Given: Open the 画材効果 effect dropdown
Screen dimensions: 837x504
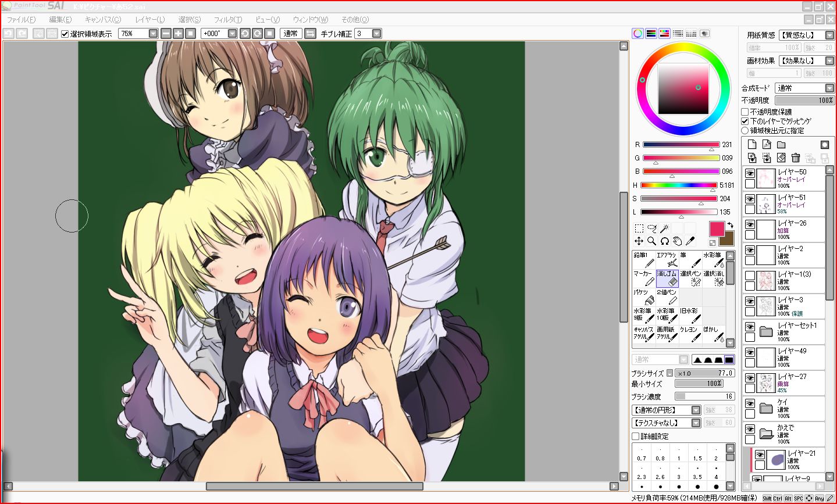Looking at the screenshot, I should 829,61.
